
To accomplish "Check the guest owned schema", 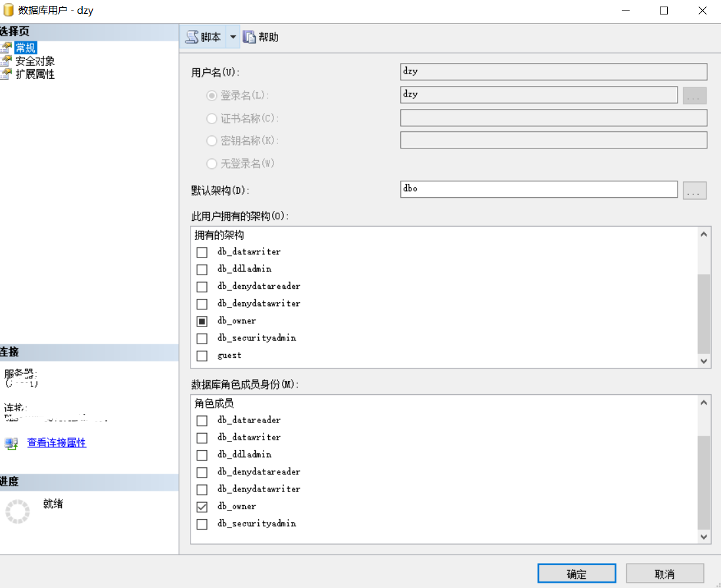I will click(202, 355).
